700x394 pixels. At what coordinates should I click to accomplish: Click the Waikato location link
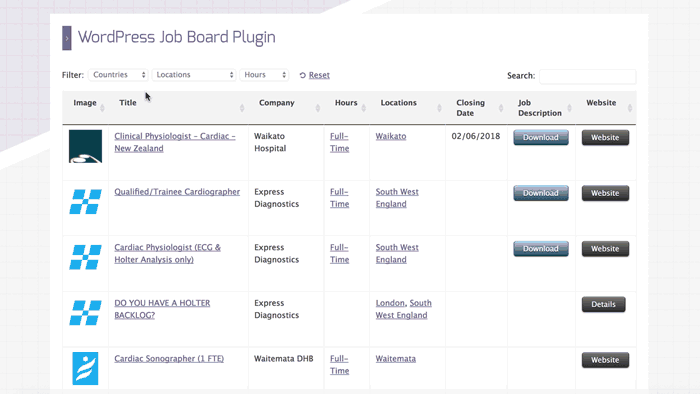(x=391, y=137)
